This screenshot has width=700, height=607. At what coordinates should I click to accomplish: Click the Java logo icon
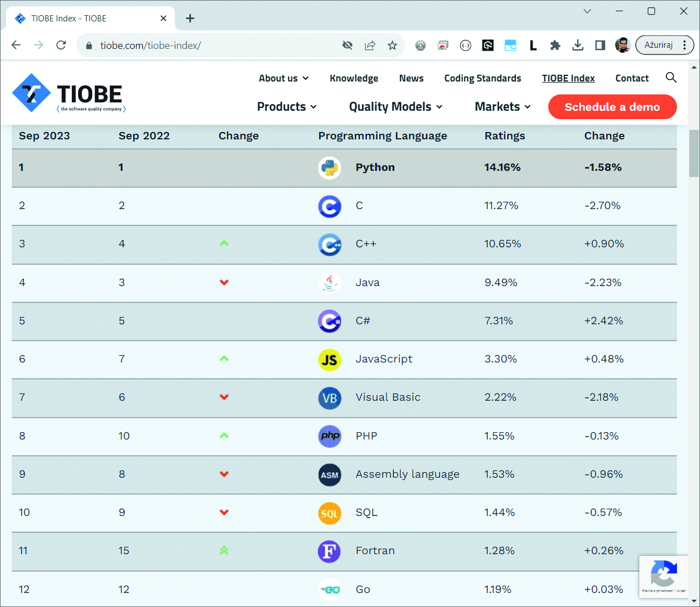click(329, 283)
